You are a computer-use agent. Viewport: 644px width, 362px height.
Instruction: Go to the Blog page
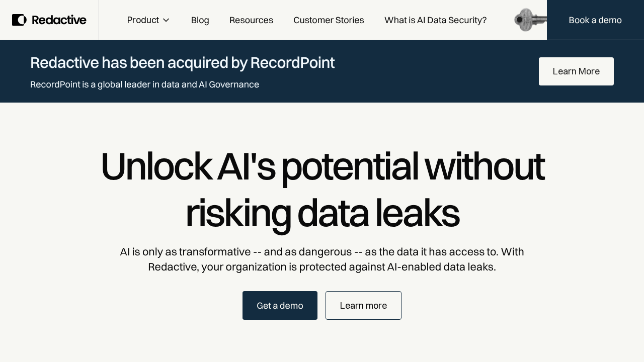[x=200, y=20]
